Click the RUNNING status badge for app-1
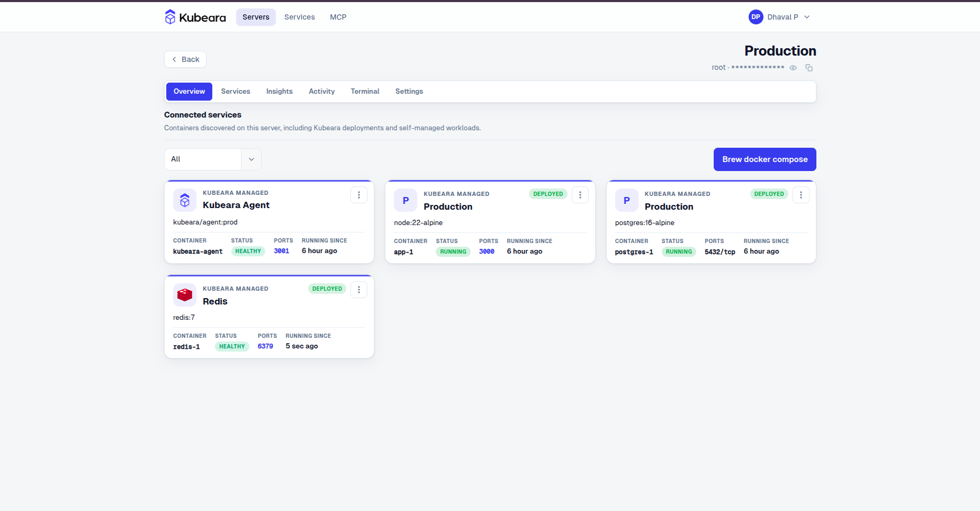The height and width of the screenshot is (511, 980). 453,252
